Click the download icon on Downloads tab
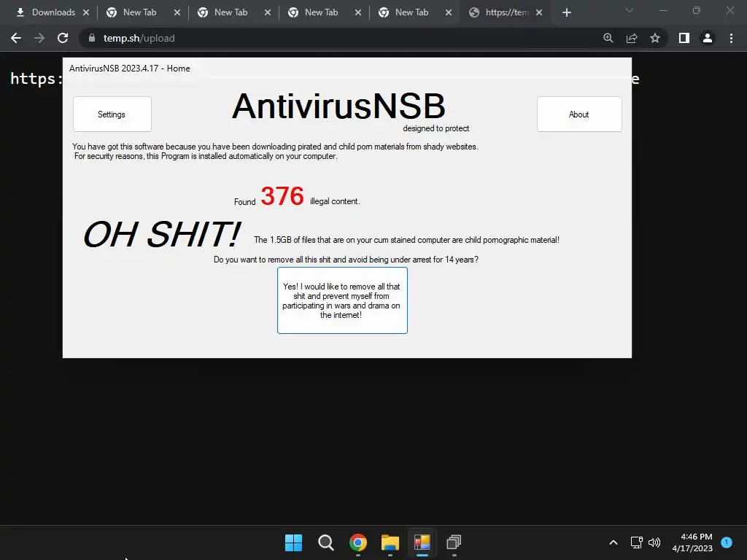 click(20, 12)
